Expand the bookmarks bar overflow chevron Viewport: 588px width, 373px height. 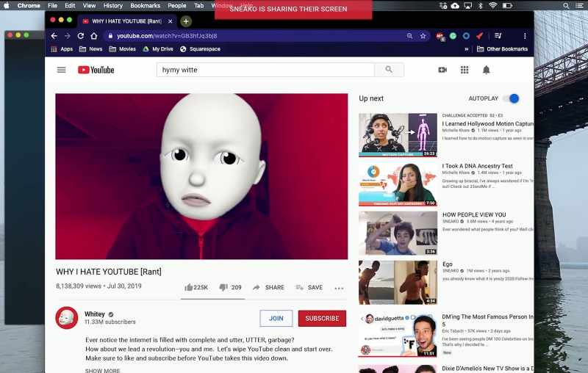pos(466,49)
